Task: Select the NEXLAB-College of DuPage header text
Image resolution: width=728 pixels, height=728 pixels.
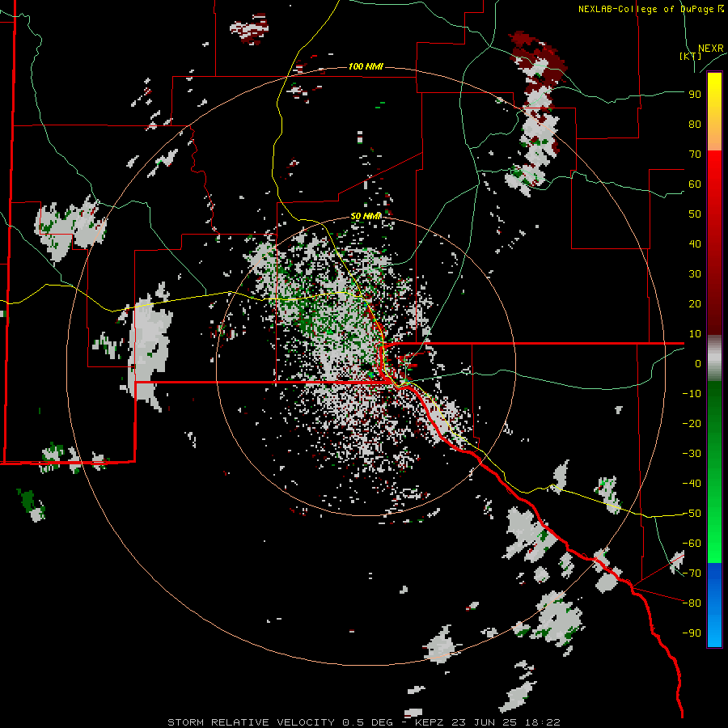Action: coord(650,9)
